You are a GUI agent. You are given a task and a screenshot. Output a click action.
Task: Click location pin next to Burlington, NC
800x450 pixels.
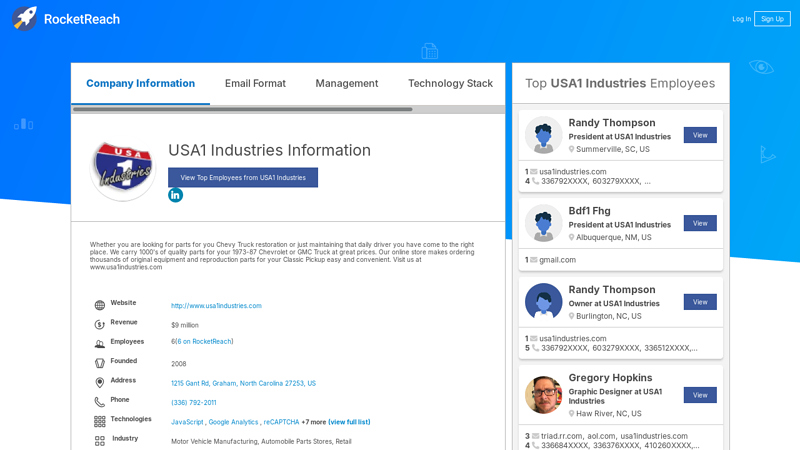click(x=571, y=316)
